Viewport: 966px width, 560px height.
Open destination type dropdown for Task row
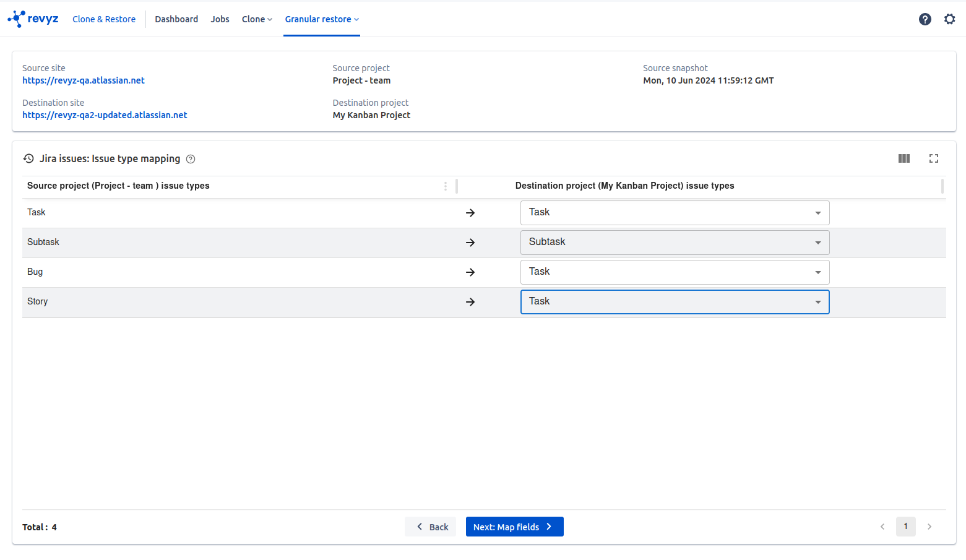click(x=675, y=213)
